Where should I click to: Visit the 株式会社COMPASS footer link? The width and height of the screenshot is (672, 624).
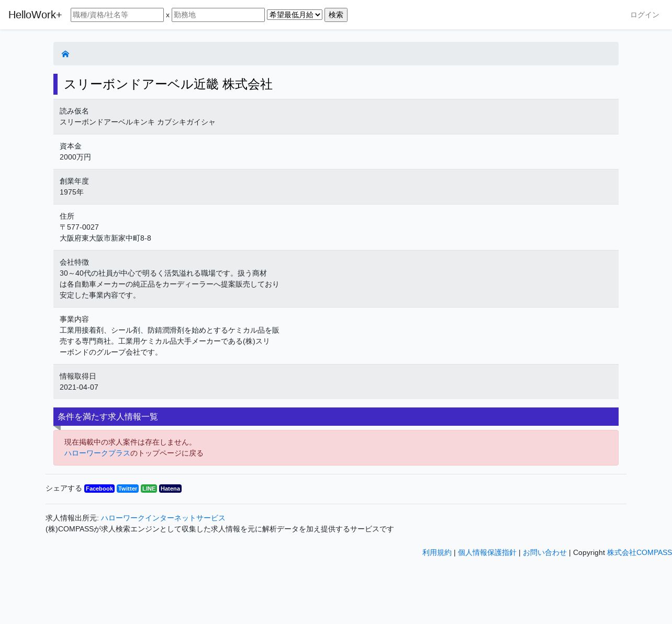(640, 552)
